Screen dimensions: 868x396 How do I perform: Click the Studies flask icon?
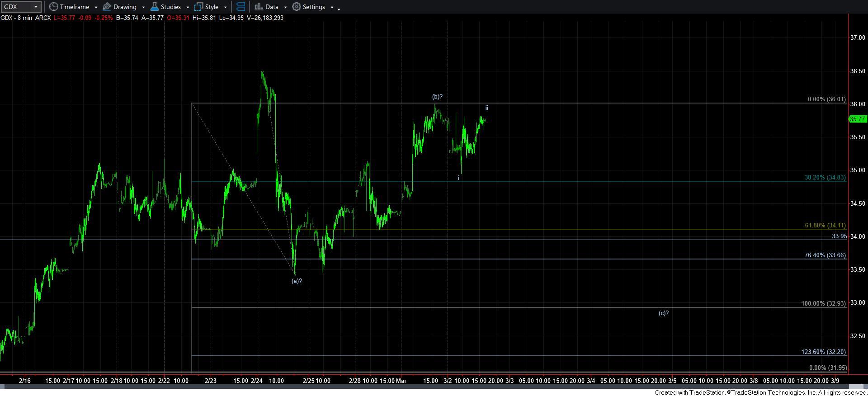[x=154, y=7]
